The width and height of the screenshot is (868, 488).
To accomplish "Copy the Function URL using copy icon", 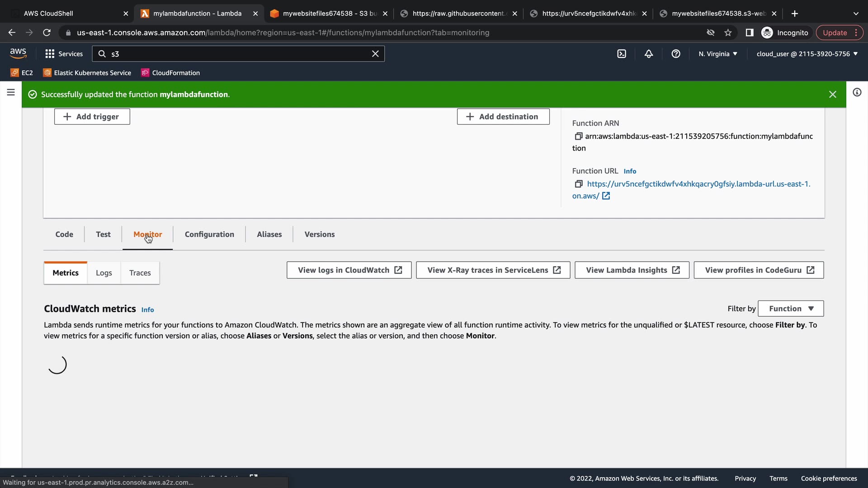I will tap(578, 184).
